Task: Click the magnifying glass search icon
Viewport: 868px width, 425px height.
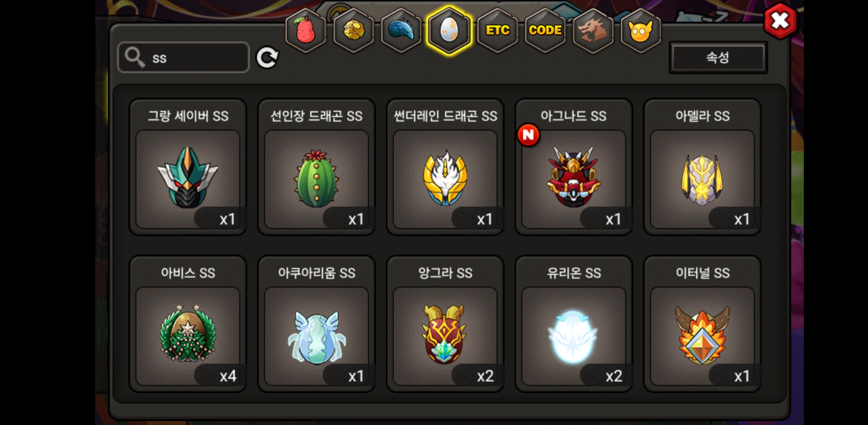Action: point(135,57)
